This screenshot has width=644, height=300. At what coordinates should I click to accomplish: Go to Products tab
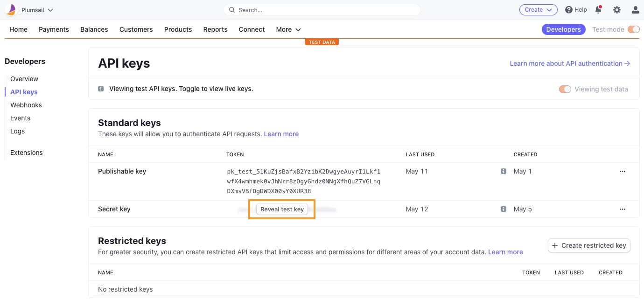(x=178, y=29)
